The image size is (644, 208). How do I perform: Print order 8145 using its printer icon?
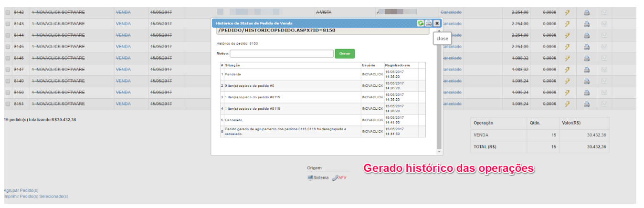[x=587, y=47]
